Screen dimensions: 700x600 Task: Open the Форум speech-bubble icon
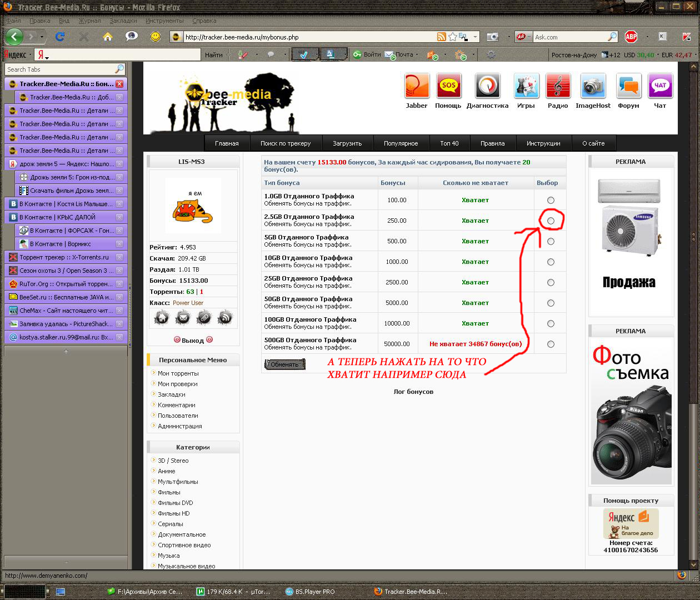point(628,87)
